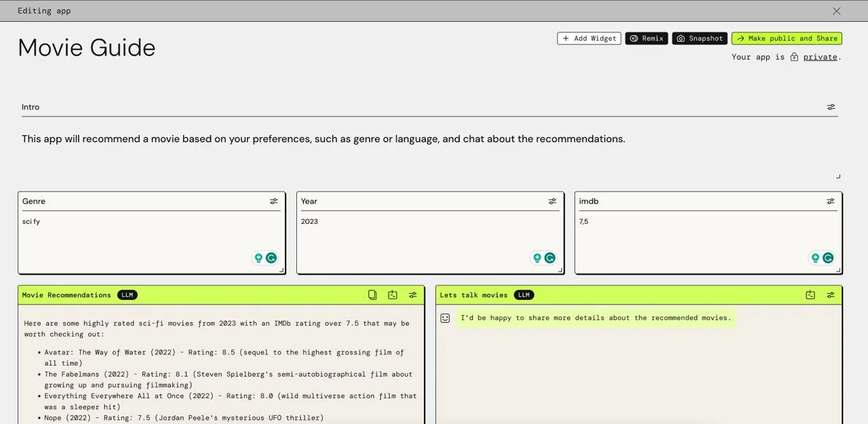The height and width of the screenshot is (424, 868).
Task: Open the private visibility link
Action: (x=820, y=57)
